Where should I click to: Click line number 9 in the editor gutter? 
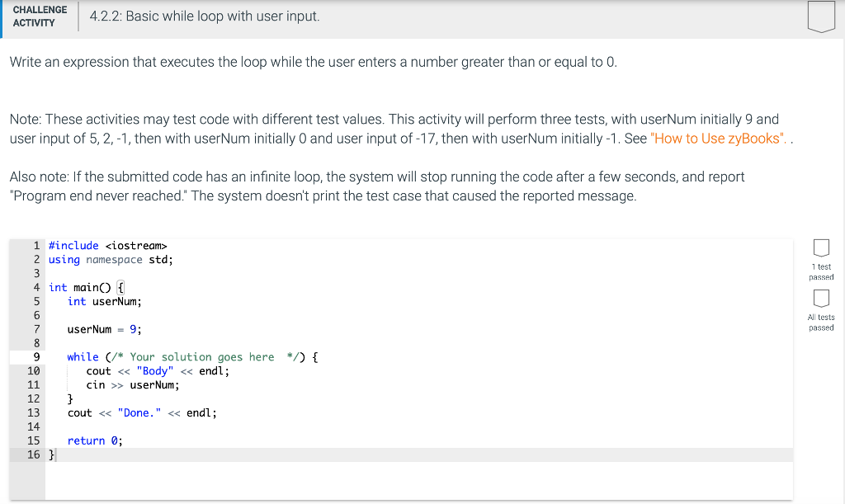[37, 356]
